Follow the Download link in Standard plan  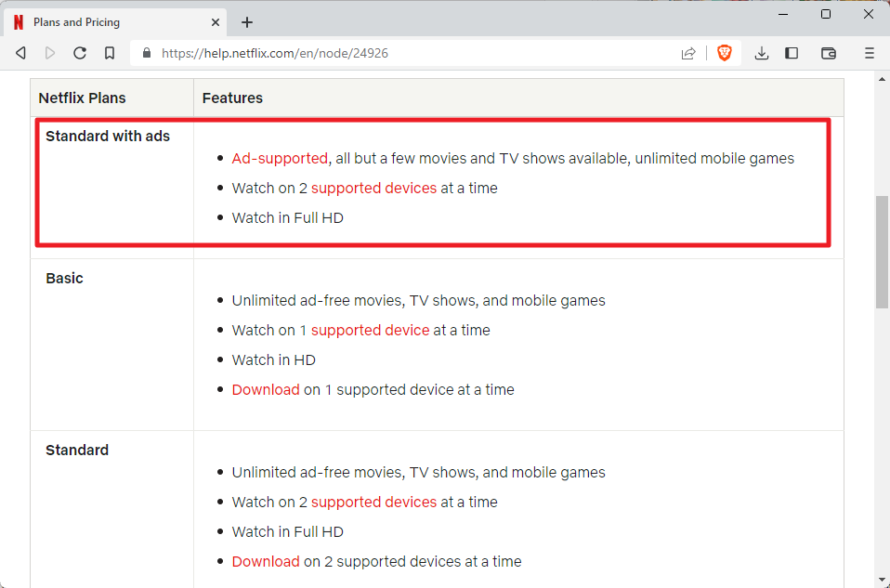[x=266, y=562]
